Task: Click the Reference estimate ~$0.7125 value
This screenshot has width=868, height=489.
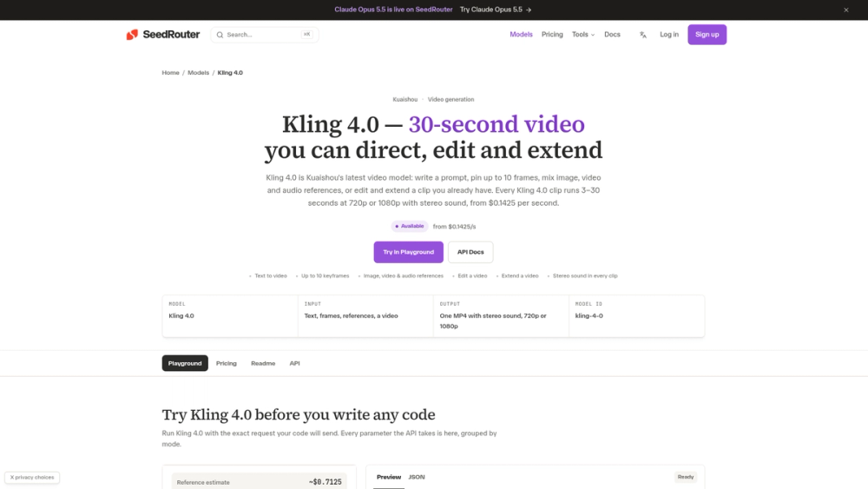Action: click(x=325, y=482)
